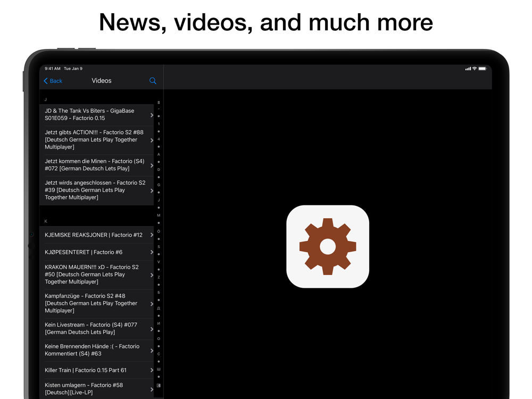This screenshot has width=532, height=399.
Task: Open chevron for JD & The Tank Vs Biters
Action: (x=152, y=115)
